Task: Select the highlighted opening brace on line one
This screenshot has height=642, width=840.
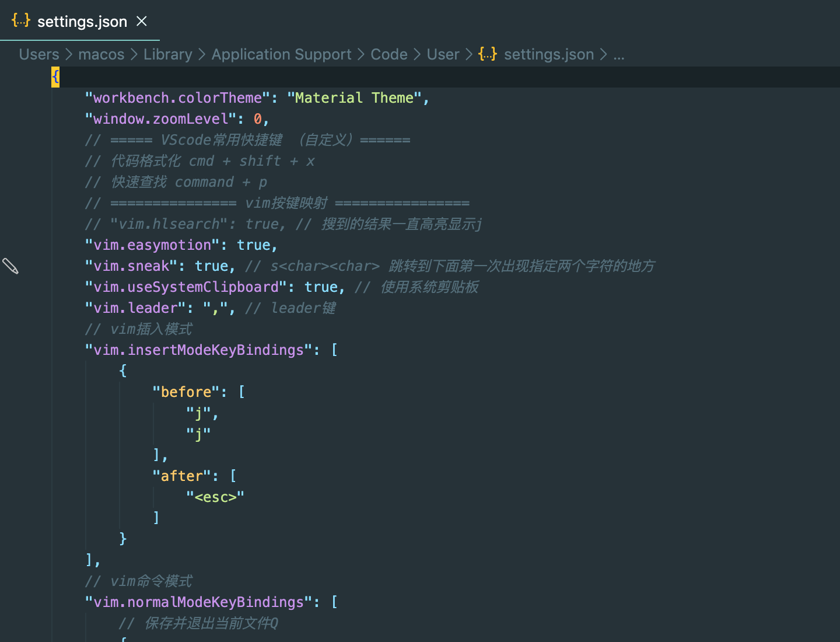Action: point(54,76)
